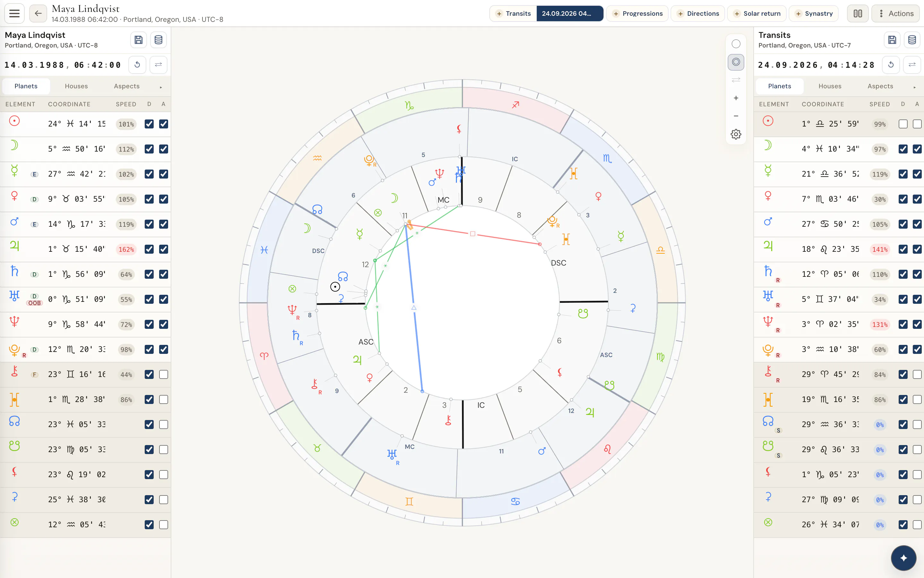Reset transit date to now

coord(891,65)
